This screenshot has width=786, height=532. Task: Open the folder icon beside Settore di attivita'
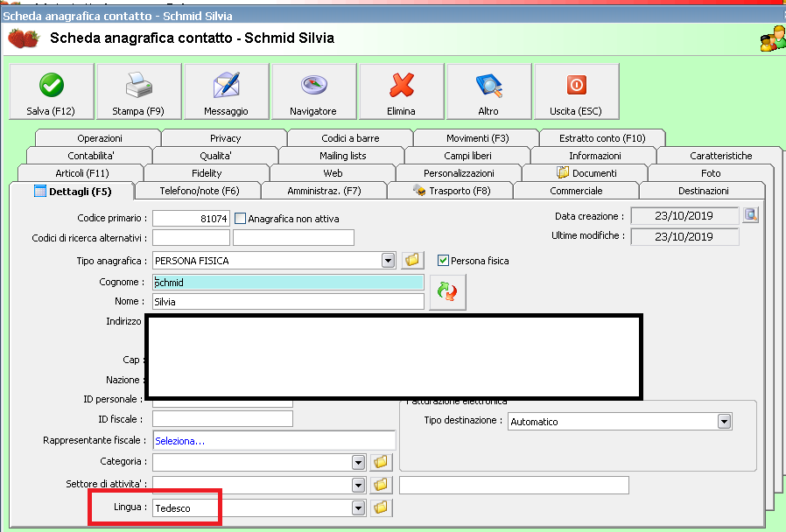tap(381, 485)
